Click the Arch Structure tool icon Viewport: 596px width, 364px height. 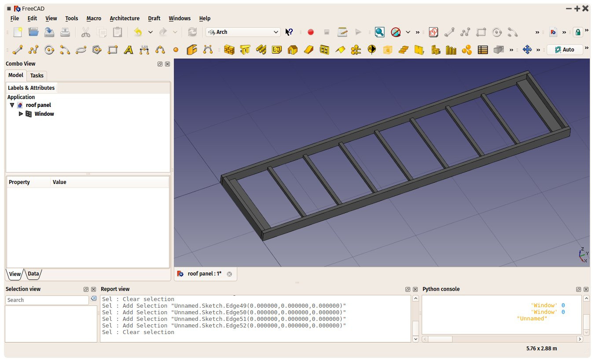tap(245, 50)
